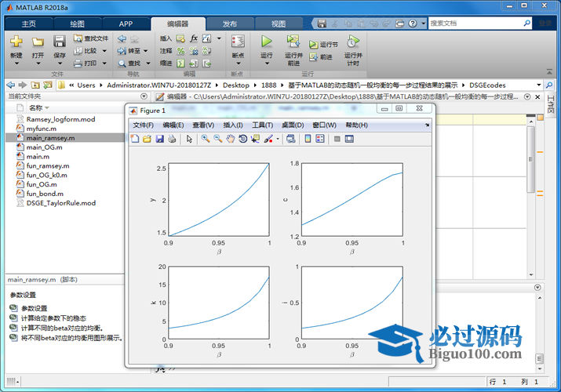Click the Run Section (运行节) button
This screenshot has height=392, width=561.
click(x=323, y=45)
